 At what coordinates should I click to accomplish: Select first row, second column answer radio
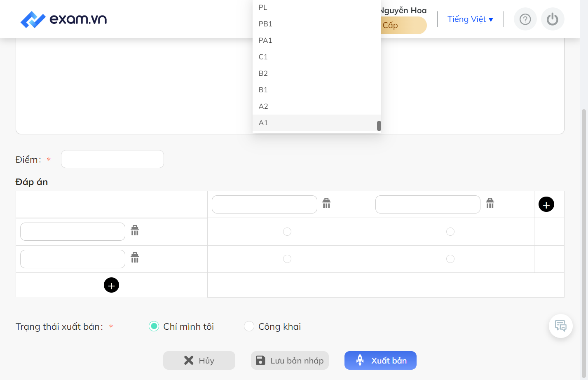[450, 232]
